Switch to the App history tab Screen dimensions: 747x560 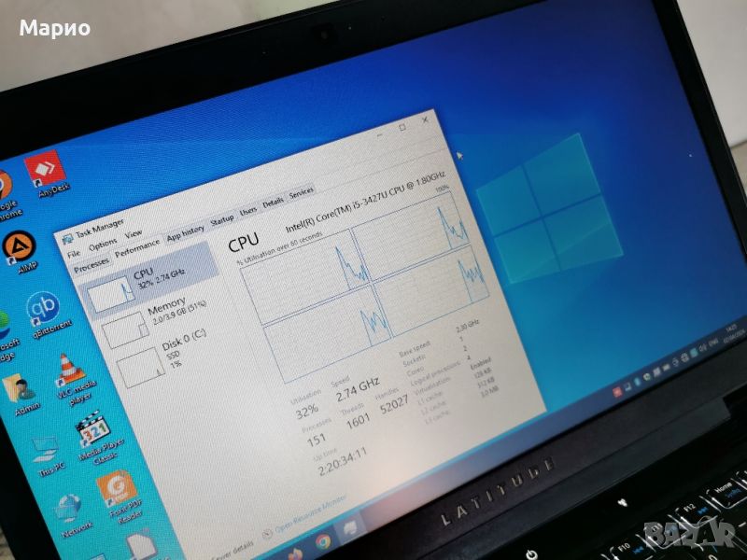[x=185, y=232]
